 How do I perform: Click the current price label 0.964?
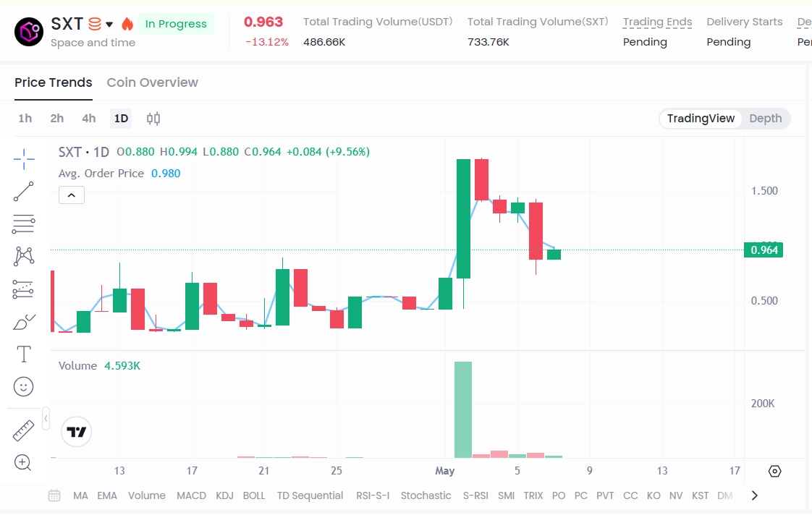[764, 250]
